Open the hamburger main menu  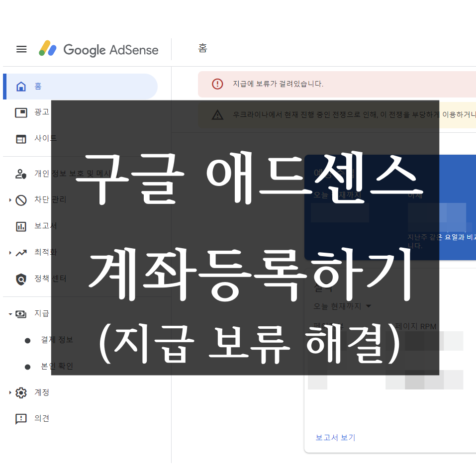click(x=21, y=49)
